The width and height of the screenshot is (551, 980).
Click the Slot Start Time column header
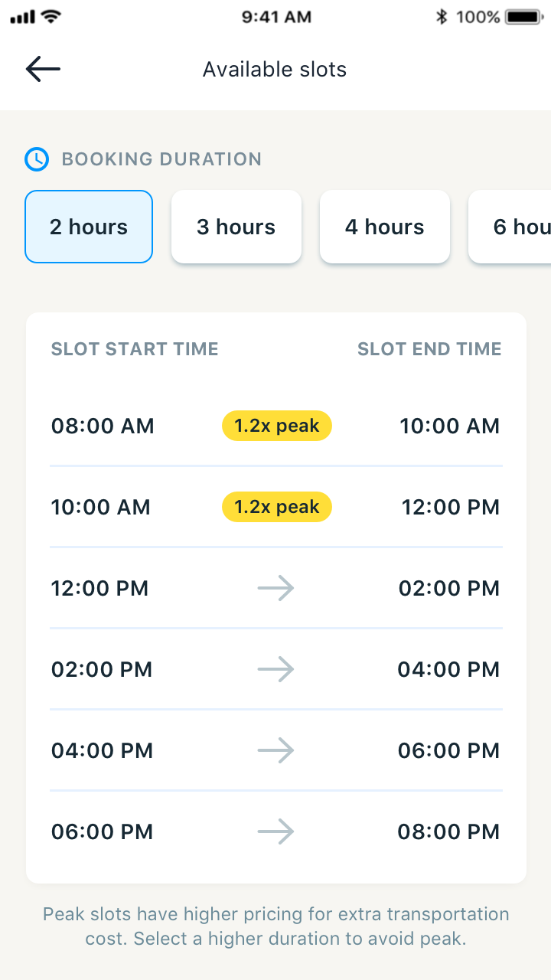pyautogui.click(x=135, y=349)
